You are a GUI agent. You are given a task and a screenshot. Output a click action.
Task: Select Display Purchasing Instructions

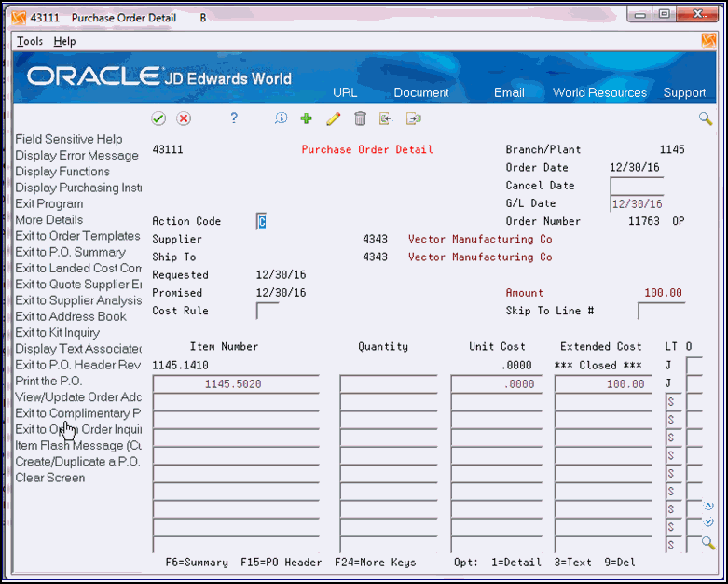(78, 188)
